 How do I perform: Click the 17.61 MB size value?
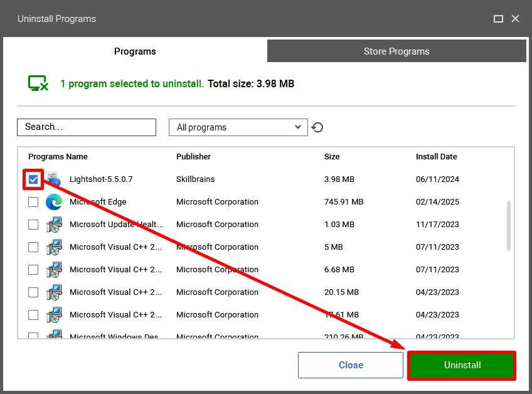[341, 315]
